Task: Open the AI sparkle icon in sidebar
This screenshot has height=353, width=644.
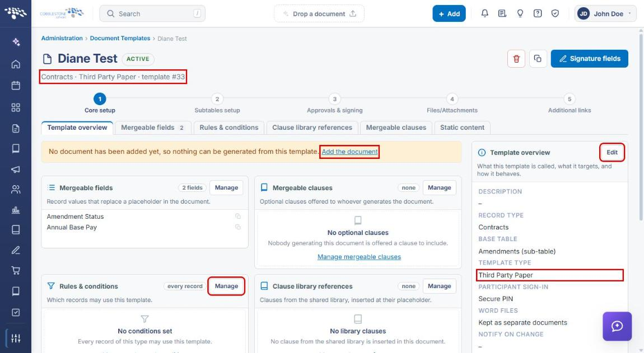Action: click(x=16, y=42)
